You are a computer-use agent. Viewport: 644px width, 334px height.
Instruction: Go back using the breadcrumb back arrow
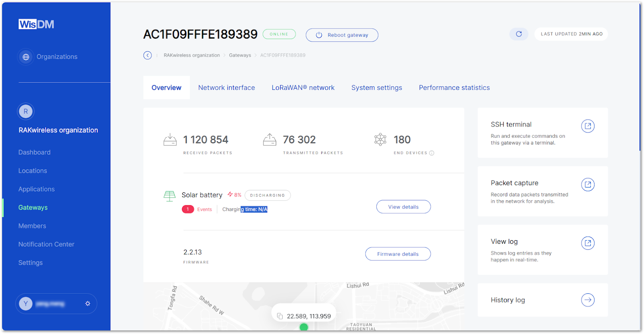pos(148,55)
